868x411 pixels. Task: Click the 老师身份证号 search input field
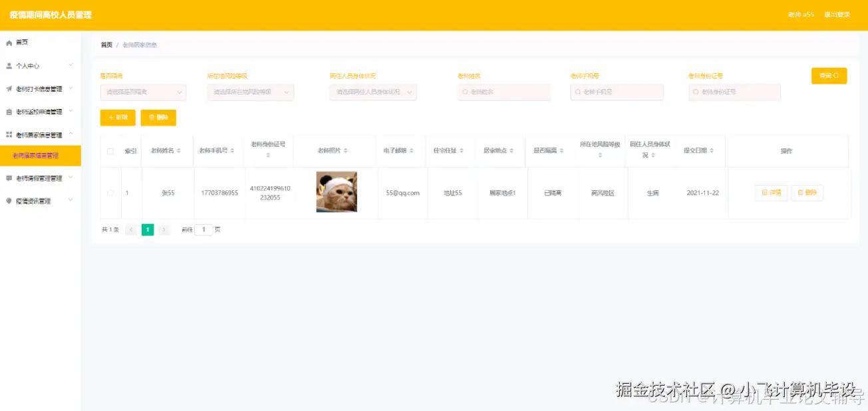(734, 92)
